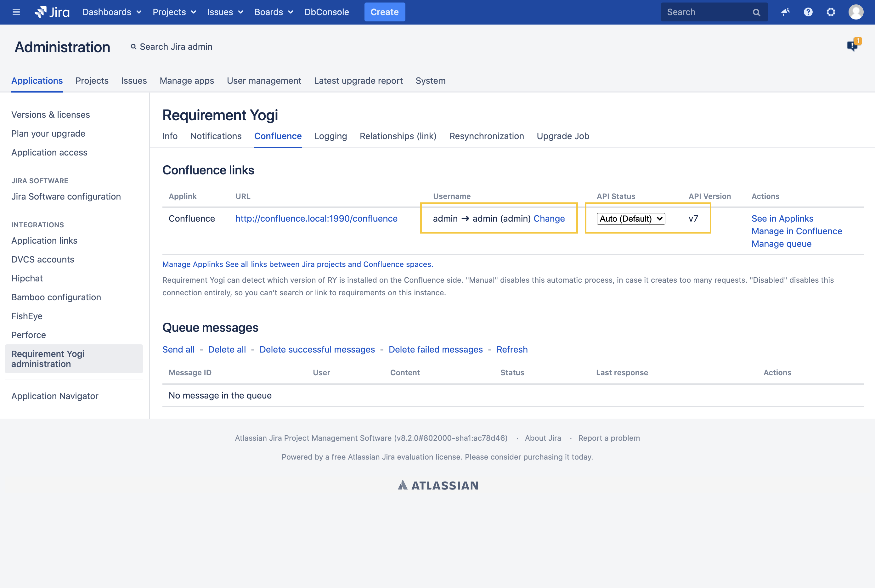Click the Change username link
Screen dimensions: 875x588
[x=549, y=219]
